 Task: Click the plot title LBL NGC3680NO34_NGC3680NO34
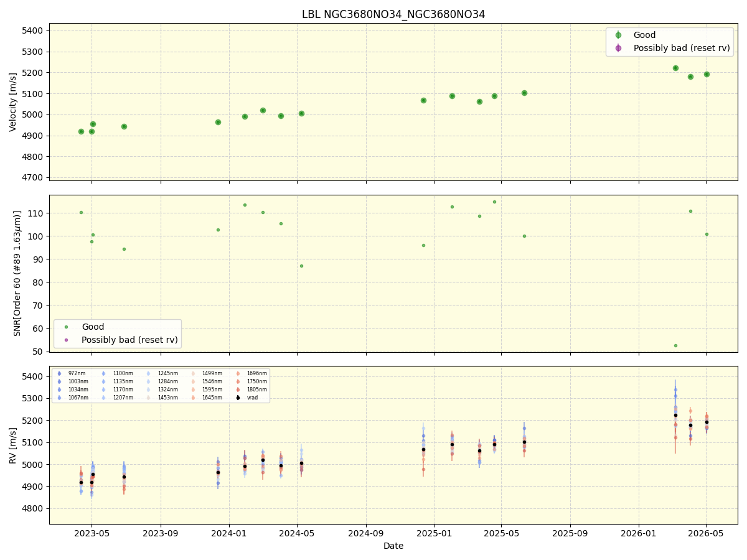coord(393,14)
